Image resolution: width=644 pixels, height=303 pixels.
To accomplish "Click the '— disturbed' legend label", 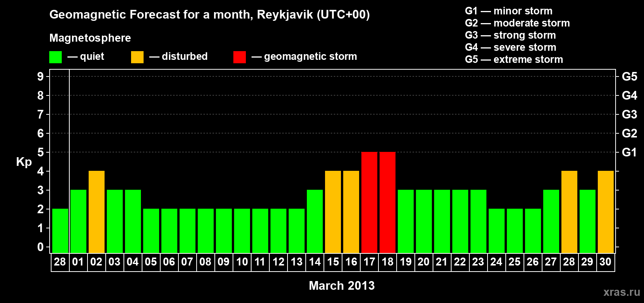I will (x=178, y=56).
